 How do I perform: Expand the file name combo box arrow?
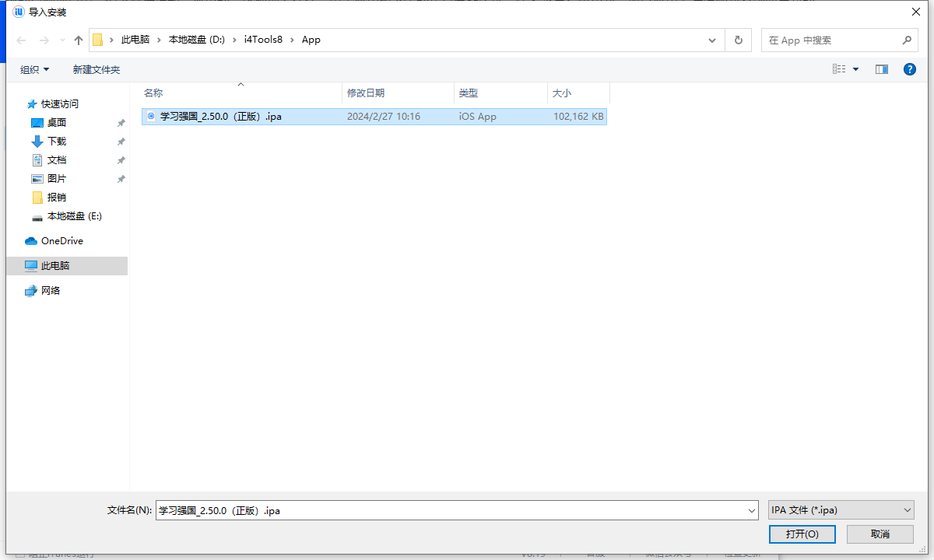(751, 511)
